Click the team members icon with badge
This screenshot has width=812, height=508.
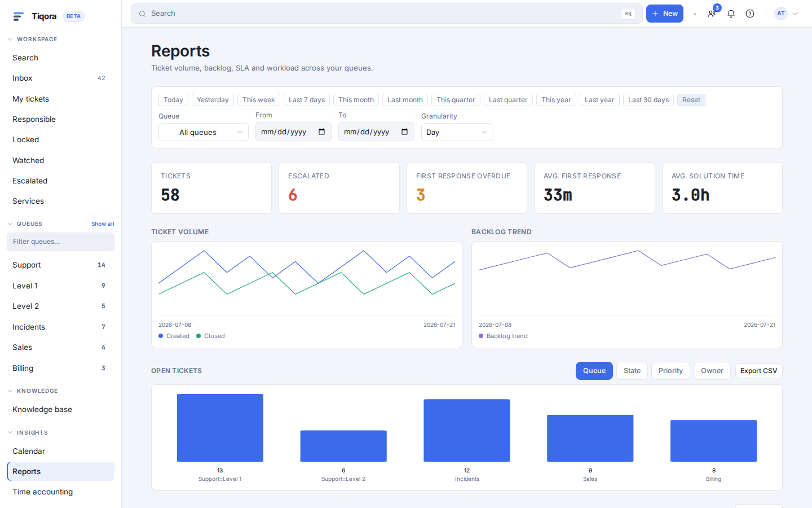pos(712,14)
